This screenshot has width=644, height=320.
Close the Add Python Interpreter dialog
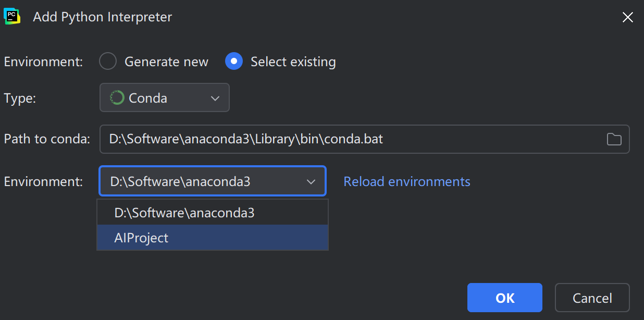[628, 17]
